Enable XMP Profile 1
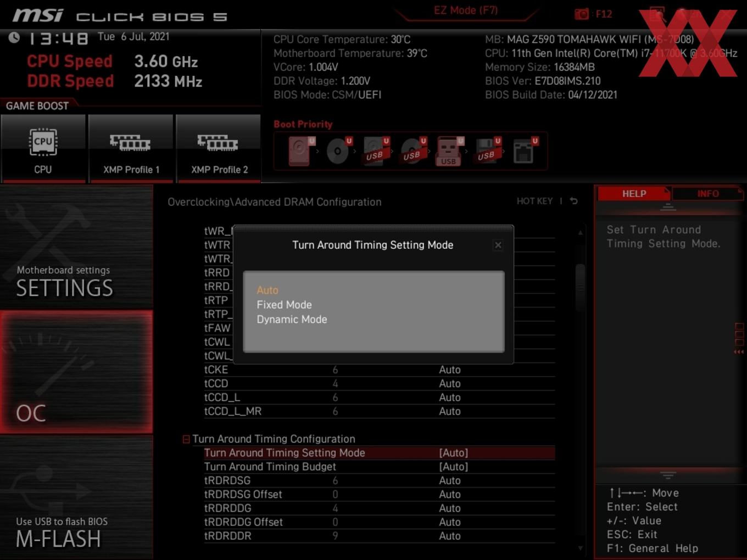747x560 pixels. [131, 148]
